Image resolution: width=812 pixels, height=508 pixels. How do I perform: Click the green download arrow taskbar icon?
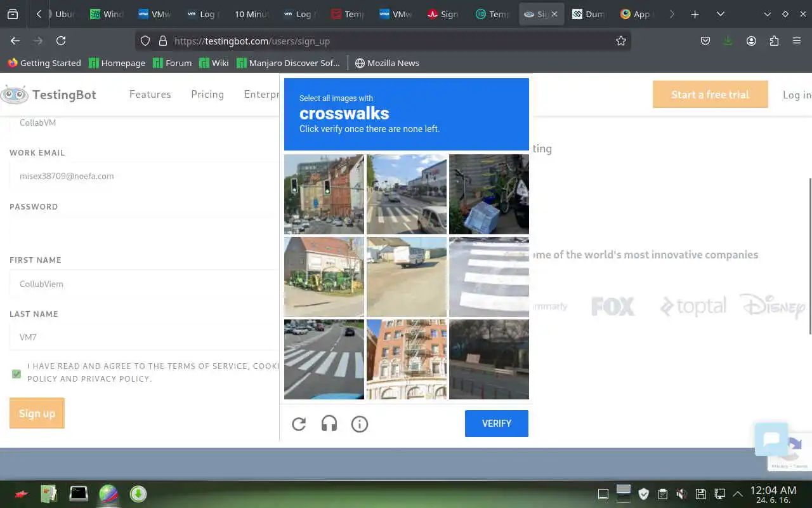pyautogui.click(x=138, y=493)
